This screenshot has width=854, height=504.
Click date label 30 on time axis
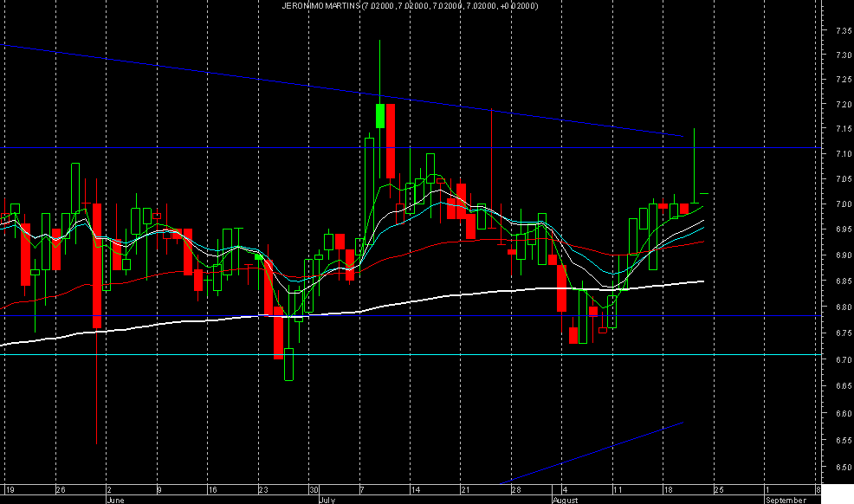pyautogui.click(x=314, y=490)
